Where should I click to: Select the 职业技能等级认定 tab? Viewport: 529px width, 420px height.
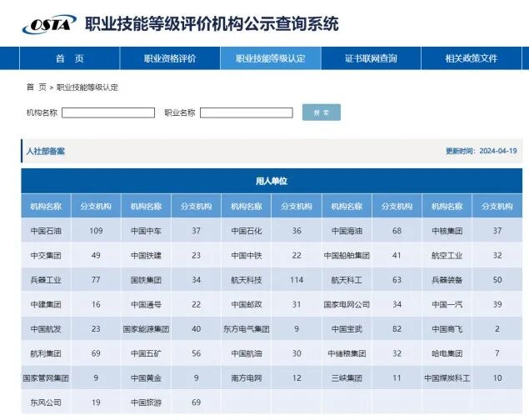click(271, 58)
